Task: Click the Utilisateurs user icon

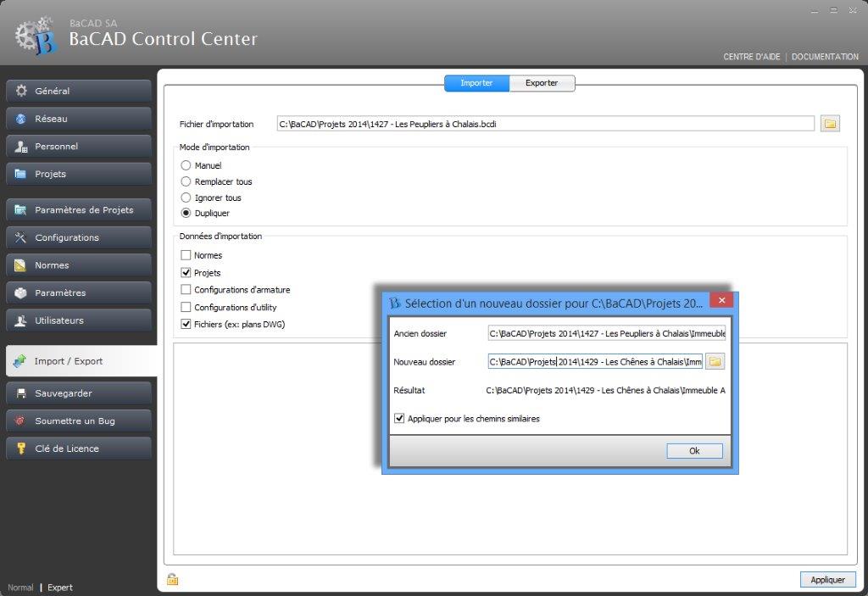Action: click(21, 320)
